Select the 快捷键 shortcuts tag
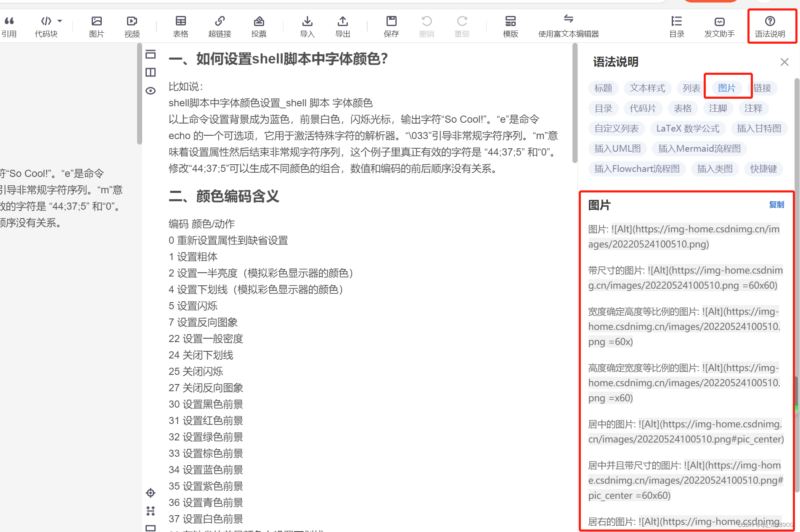The width and height of the screenshot is (800, 532). pos(763,169)
